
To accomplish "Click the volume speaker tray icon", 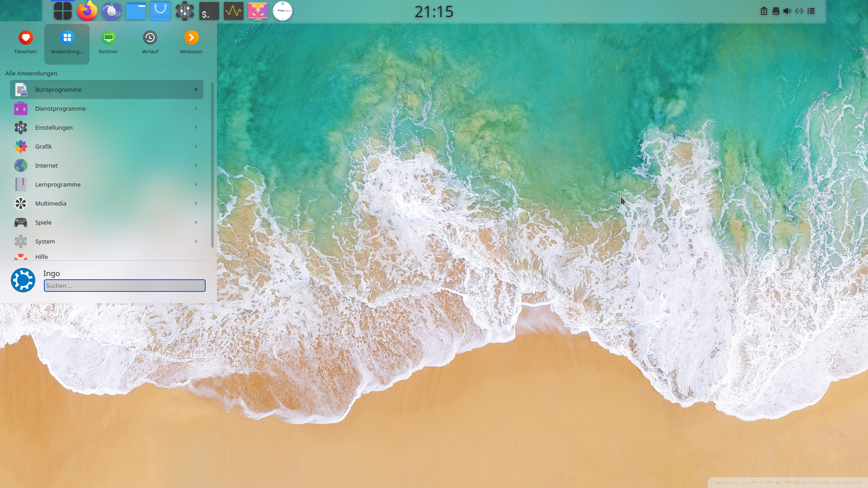I will [787, 11].
